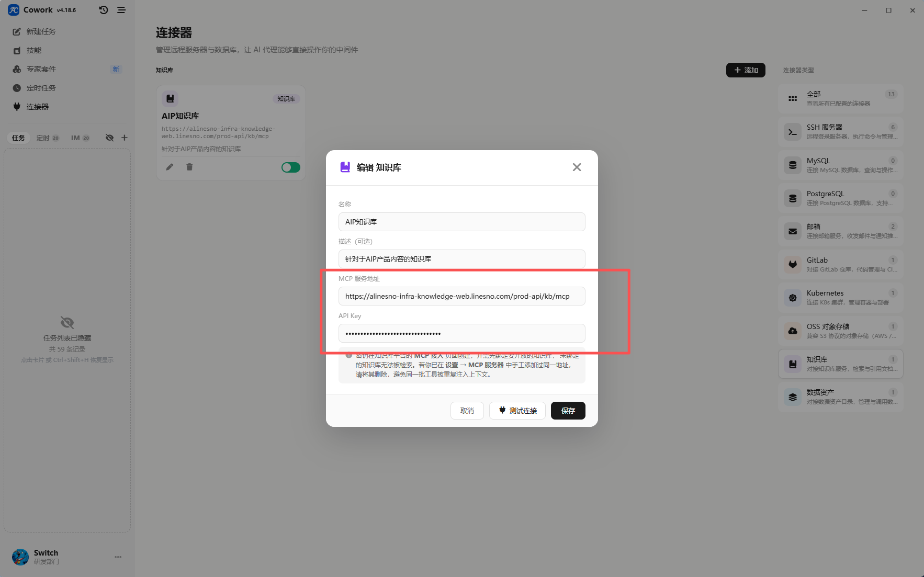
Task: Close the 编辑 知识库 dialog
Action: tap(577, 167)
